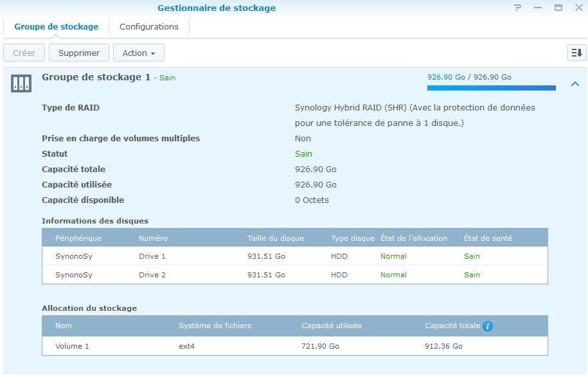The width and height of the screenshot is (588, 375).
Task: Select the Drive 2 disk row
Action: click(x=295, y=275)
